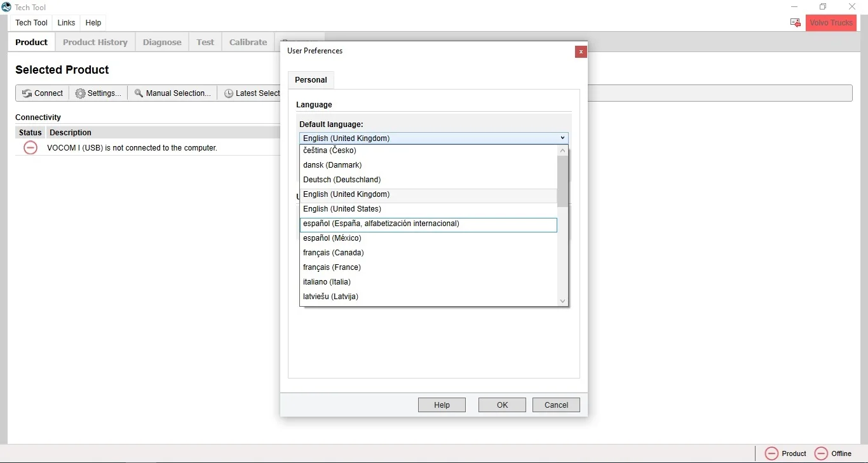Choose español (España, alfabetización internacional) option
This screenshot has height=463, width=868.
[x=428, y=224]
